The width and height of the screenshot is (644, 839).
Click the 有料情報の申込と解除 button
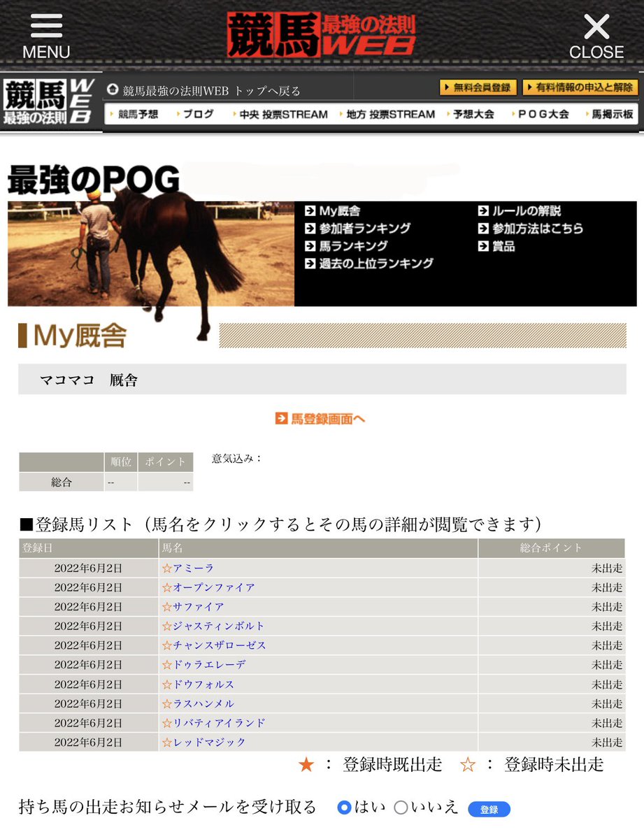point(580,87)
